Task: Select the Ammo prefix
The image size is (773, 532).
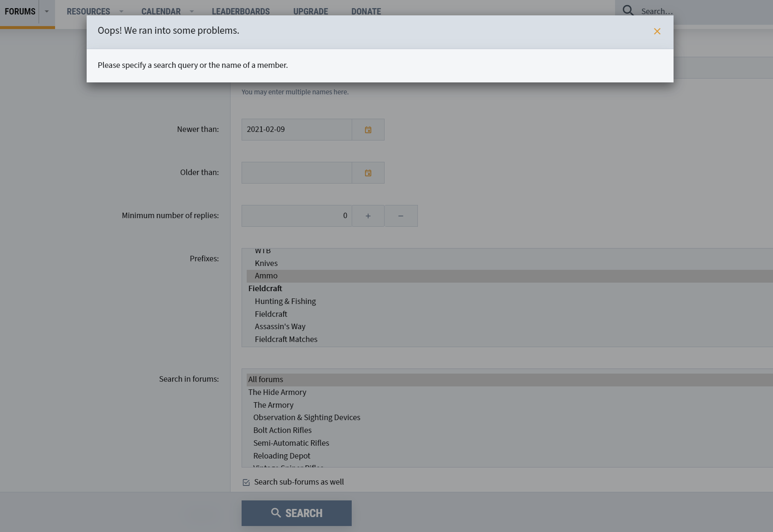Action: coord(510,276)
